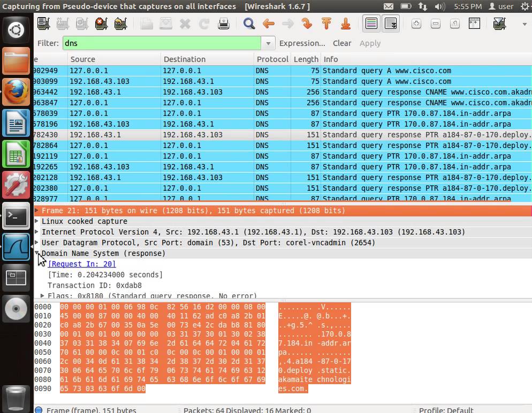Sort packets by Info column

(426, 59)
